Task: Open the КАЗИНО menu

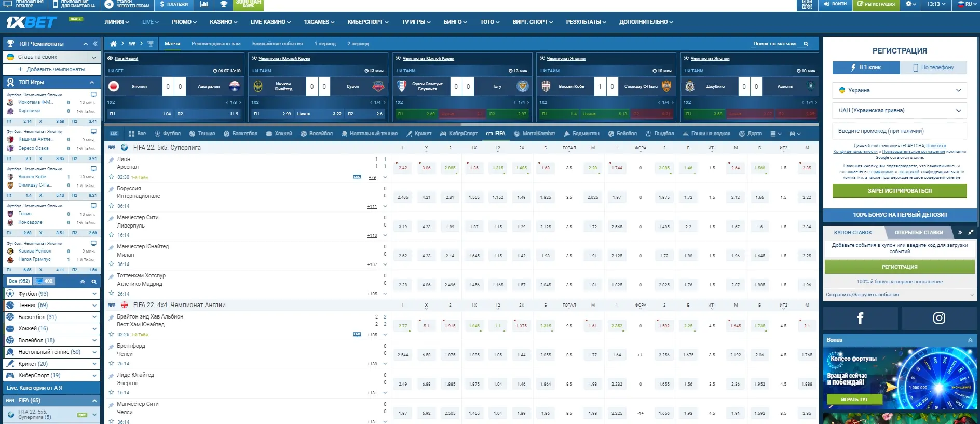Action: (223, 22)
